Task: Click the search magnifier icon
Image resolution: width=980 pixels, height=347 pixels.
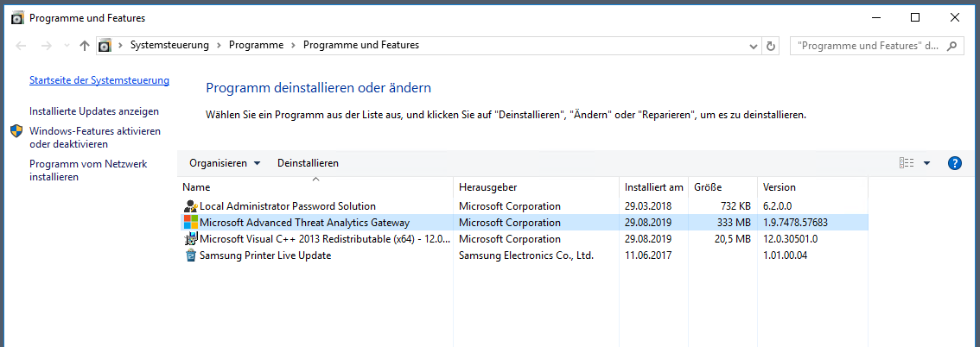Action: coord(951,46)
